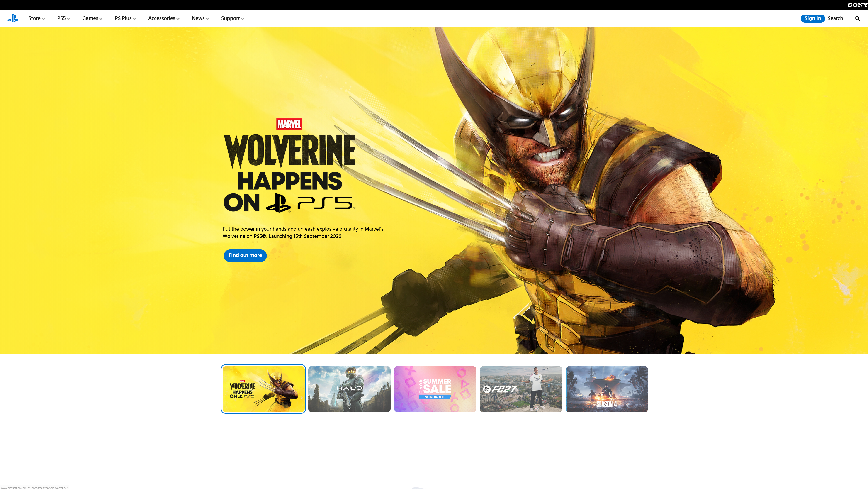Open the News dropdown menu
The image size is (868, 489).
200,18
